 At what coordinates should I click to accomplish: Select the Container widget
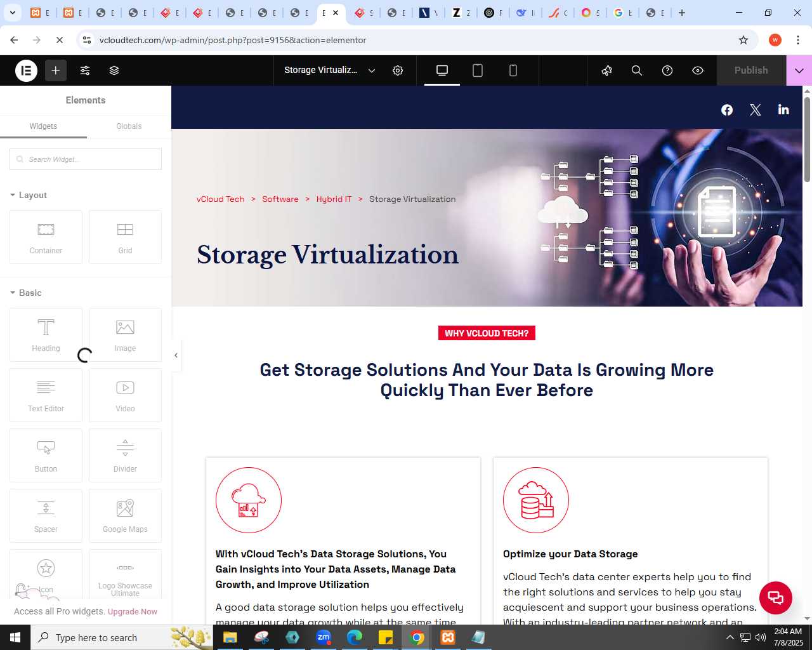point(46,237)
